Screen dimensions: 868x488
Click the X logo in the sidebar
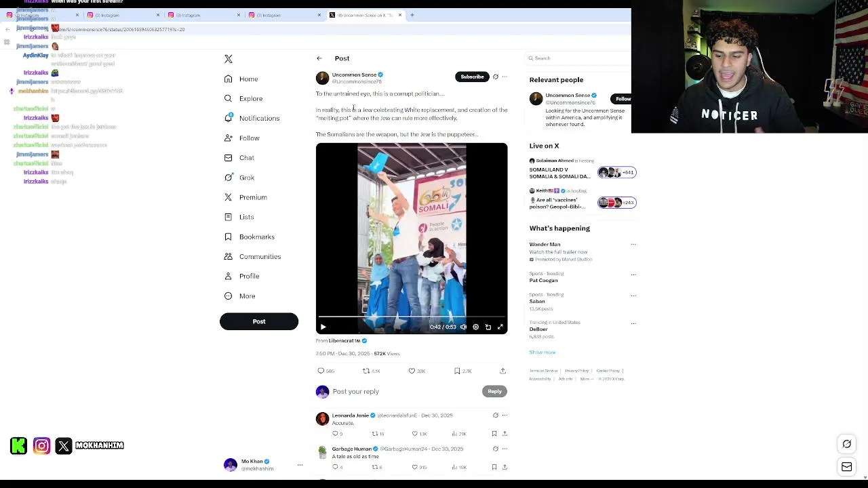[229, 59]
